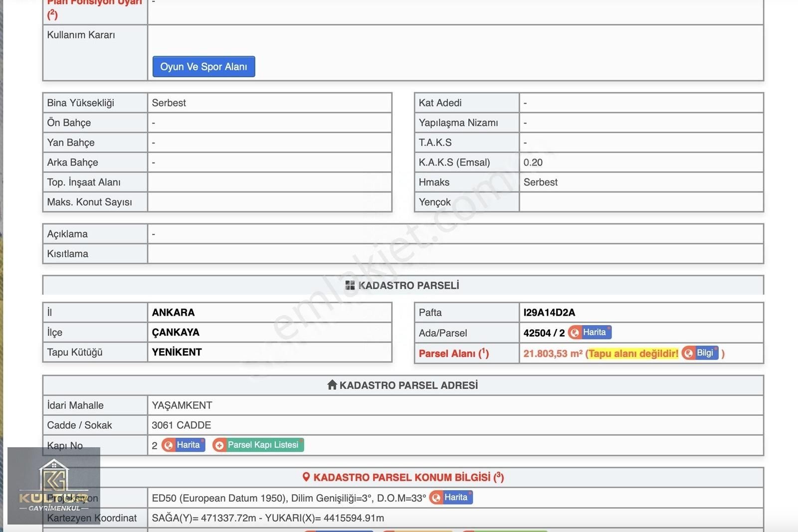Click the Top. İnşaat Alanı label
This screenshot has width=798, height=532.
tap(84, 182)
